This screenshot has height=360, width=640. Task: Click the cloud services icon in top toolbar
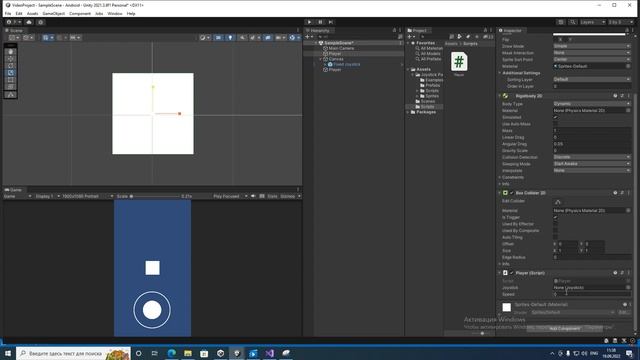pyautogui.click(x=29, y=22)
